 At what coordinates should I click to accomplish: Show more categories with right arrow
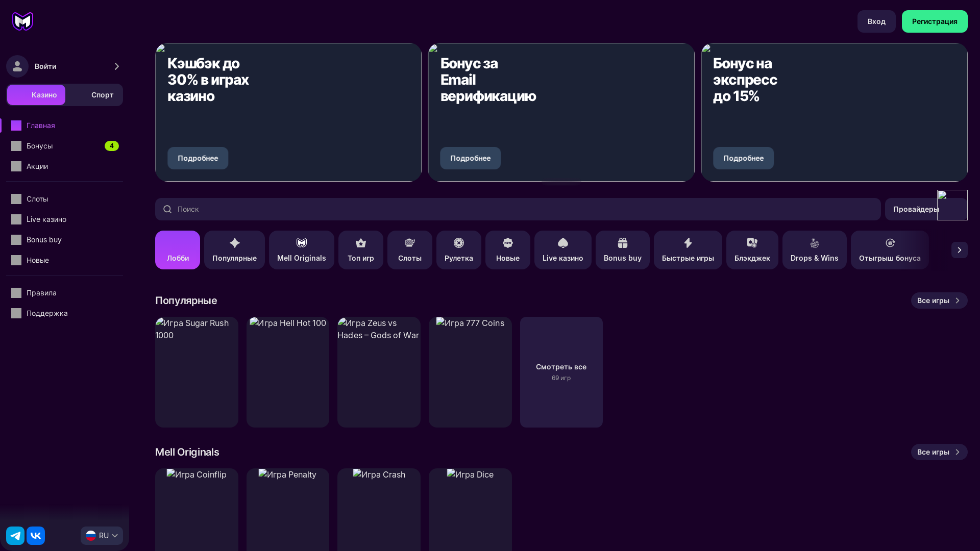pyautogui.click(x=960, y=250)
